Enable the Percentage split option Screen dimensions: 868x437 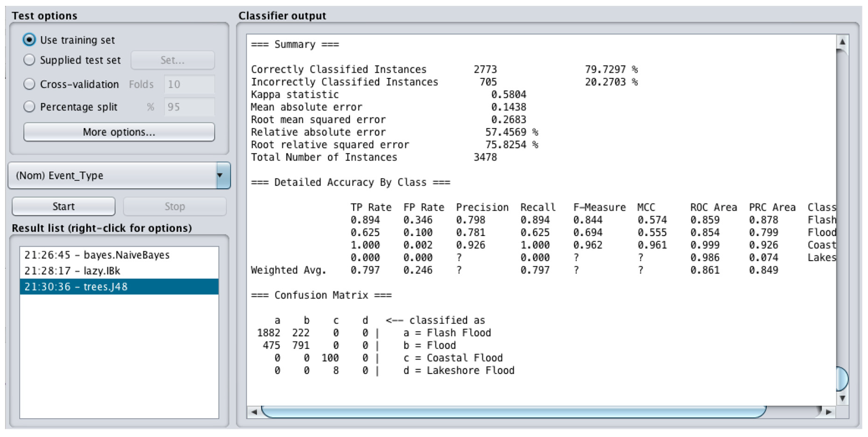tap(29, 107)
